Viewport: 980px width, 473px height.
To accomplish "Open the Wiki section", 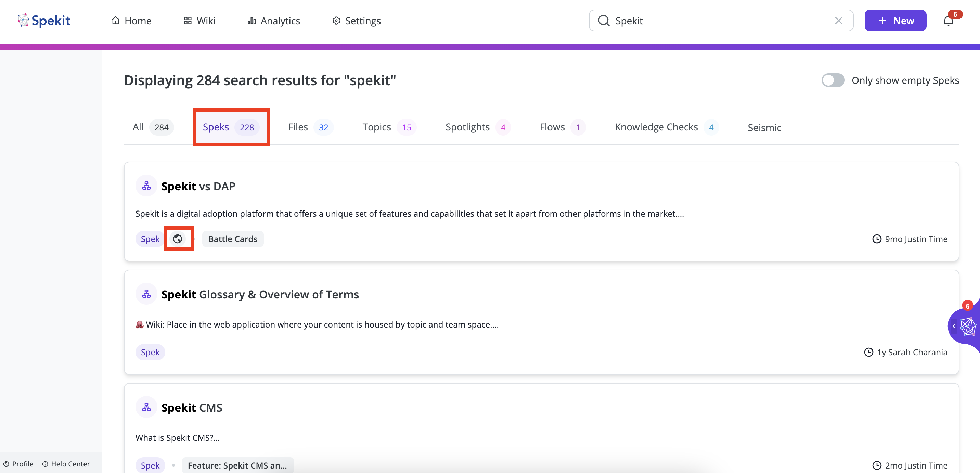I will tap(199, 21).
